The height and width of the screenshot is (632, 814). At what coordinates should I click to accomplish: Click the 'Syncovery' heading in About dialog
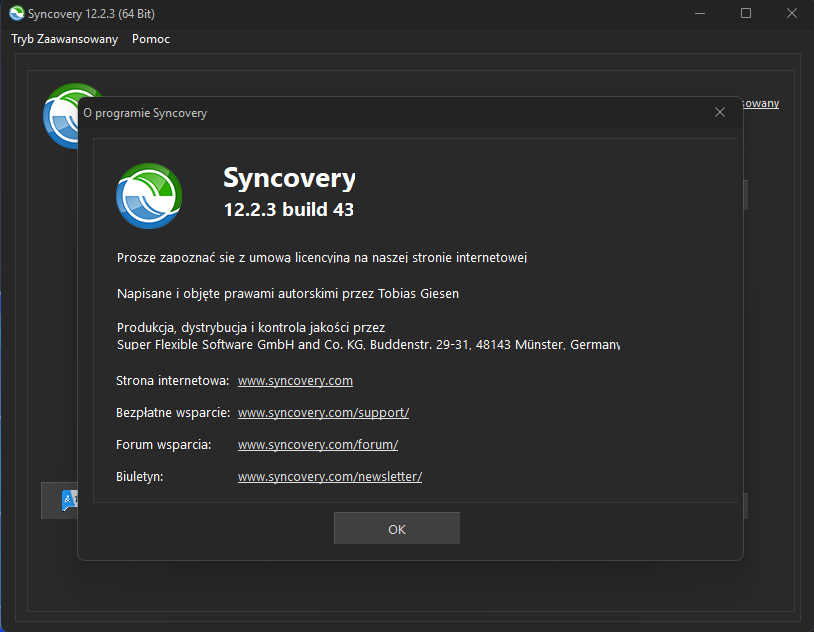[x=289, y=179]
